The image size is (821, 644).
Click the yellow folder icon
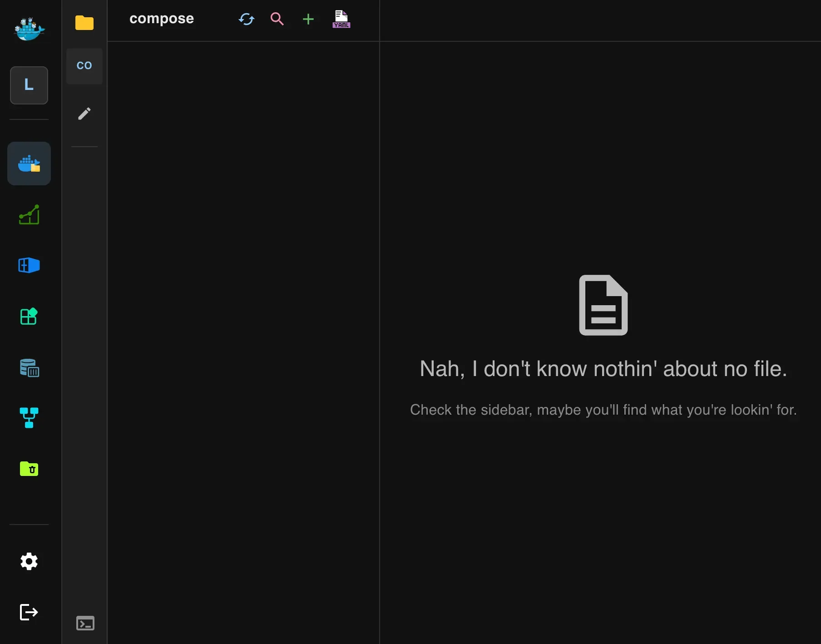coord(84,23)
